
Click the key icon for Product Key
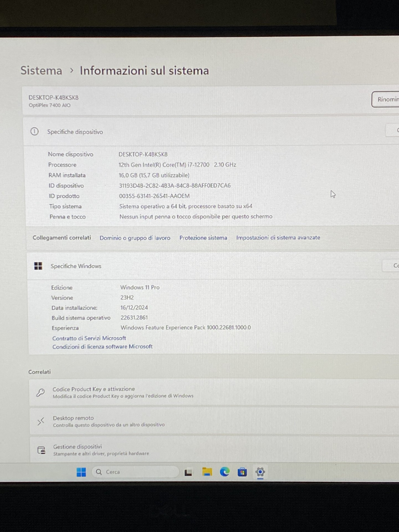tap(41, 392)
